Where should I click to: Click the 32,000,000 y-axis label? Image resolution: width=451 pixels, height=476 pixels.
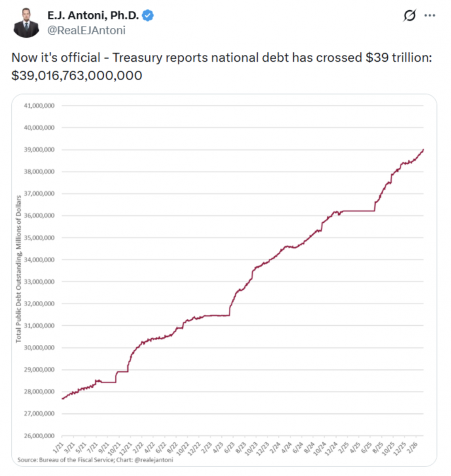[x=39, y=304]
